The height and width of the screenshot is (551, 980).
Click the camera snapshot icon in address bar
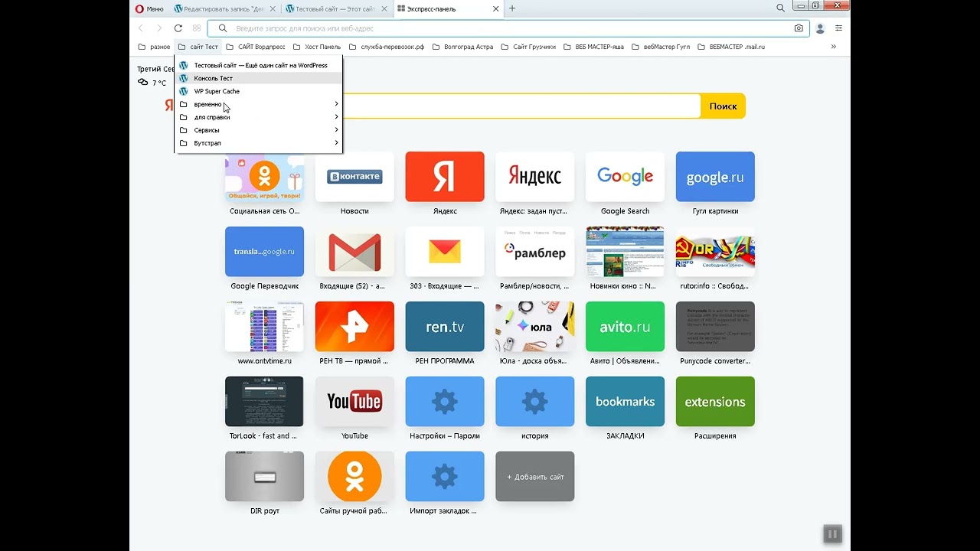pyautogui.click(x=799, y=28)
